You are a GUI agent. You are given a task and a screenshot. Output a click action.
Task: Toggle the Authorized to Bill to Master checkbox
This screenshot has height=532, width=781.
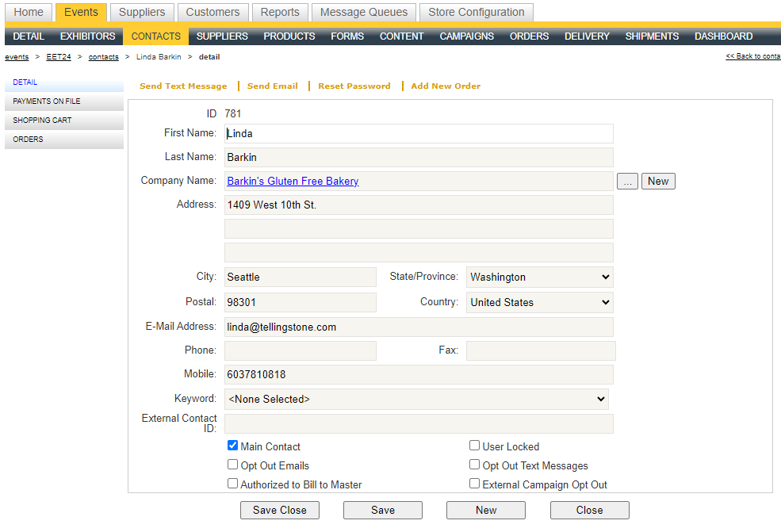(x=233, y=484)
